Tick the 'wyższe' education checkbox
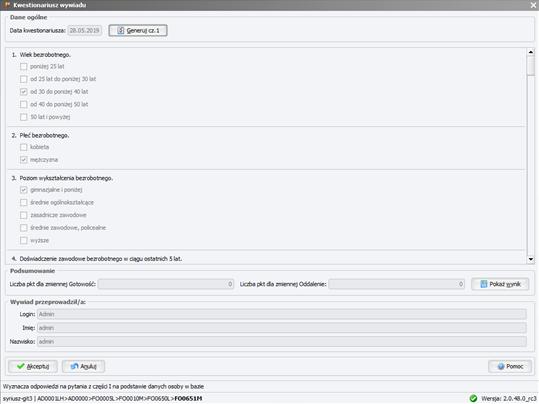 click(23, 240)
